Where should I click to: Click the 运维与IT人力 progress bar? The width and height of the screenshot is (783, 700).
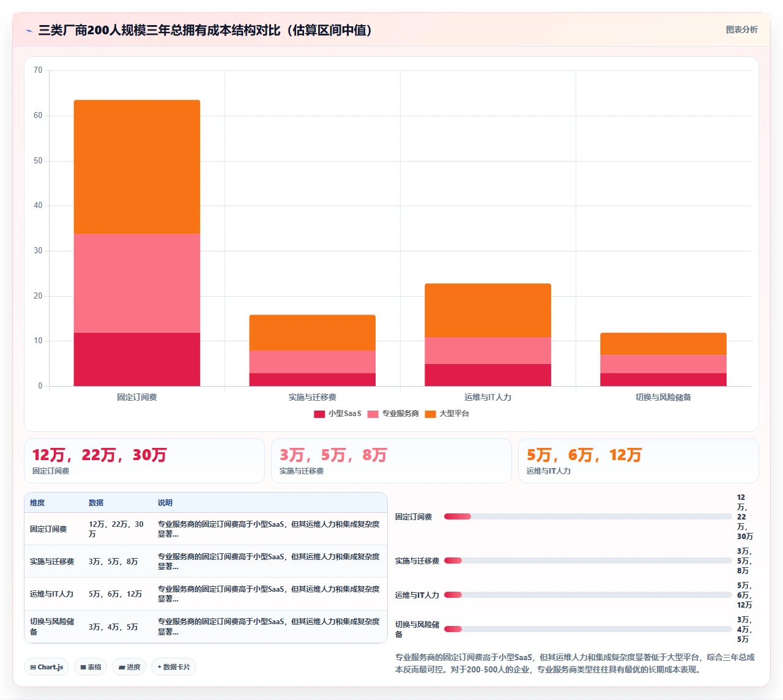point(588,595)
